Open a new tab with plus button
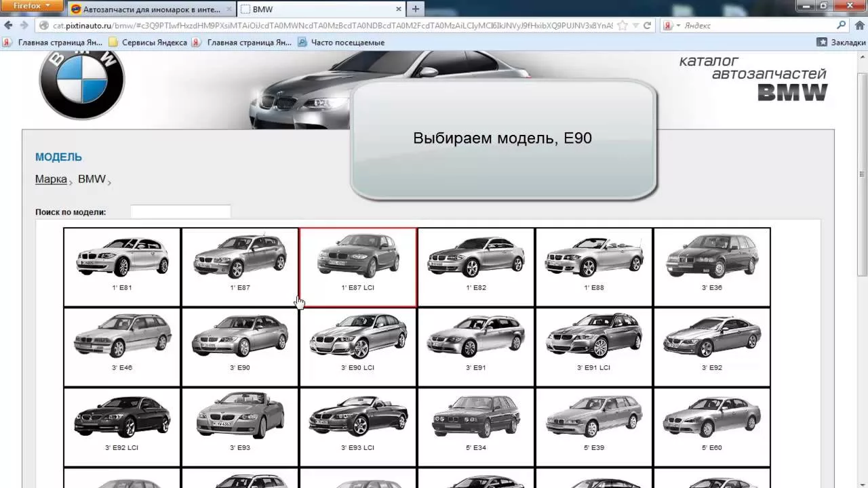 (x=415, y=9)
